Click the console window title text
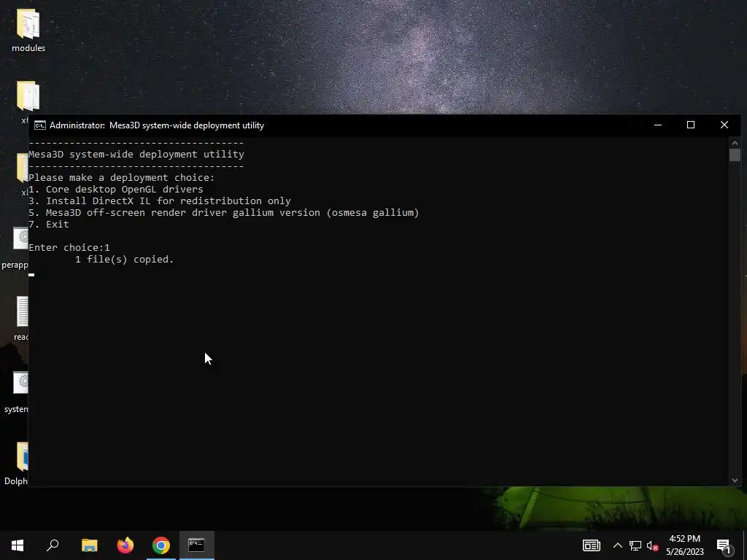747x560 pixels. tap(157, 125)
